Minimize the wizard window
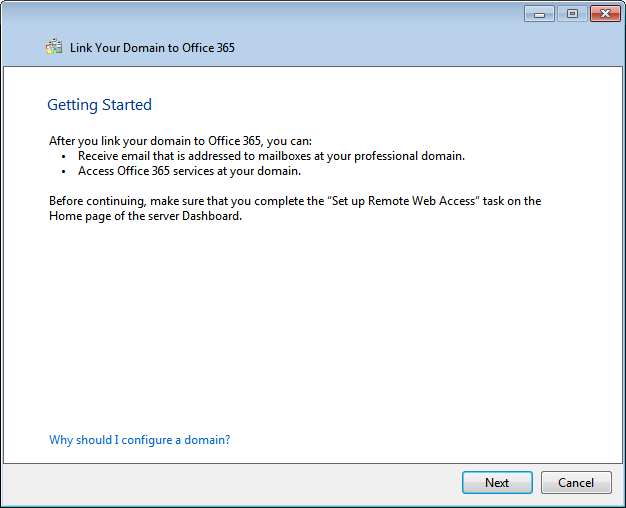Screen dimensions: 626x508 [x=540, y=14]
